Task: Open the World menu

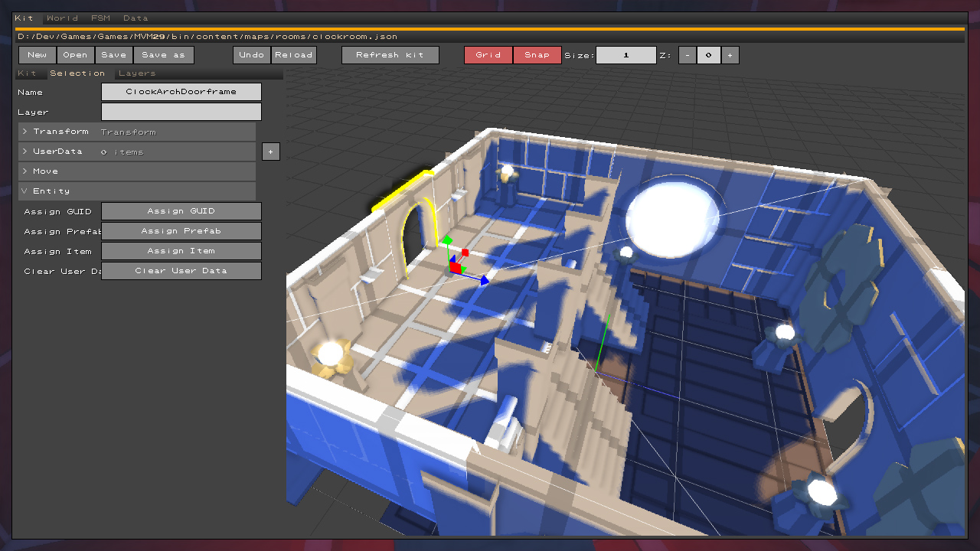Action: (x=62, y=18)
